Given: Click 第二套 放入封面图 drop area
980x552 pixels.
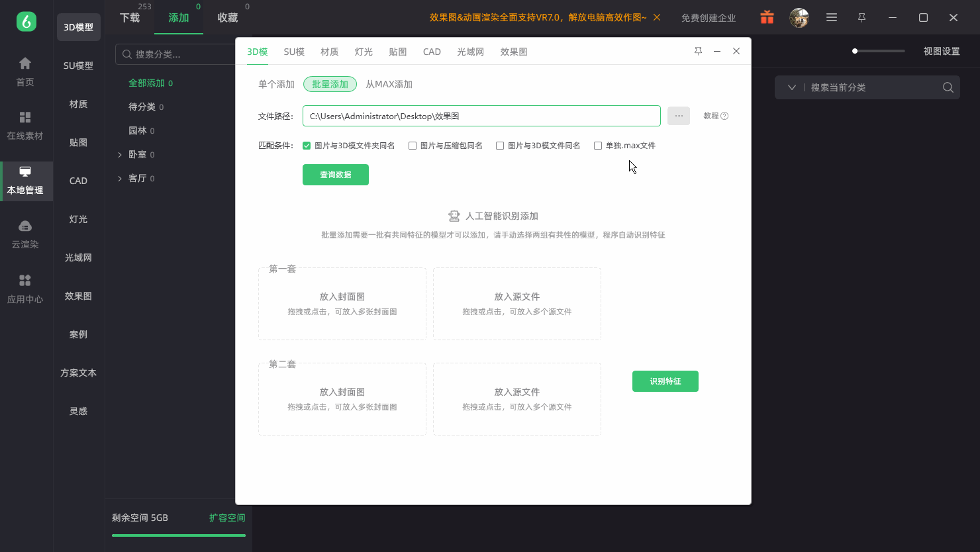Looking at the screenshot, I should (342, 399).
